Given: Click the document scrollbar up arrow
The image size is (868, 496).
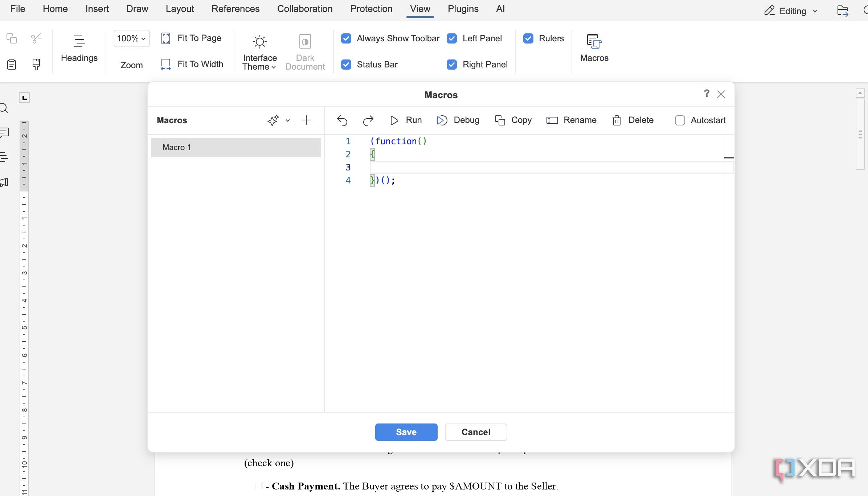Looking at the screenshot, I should pyautogui.click(x=860, y=94).
